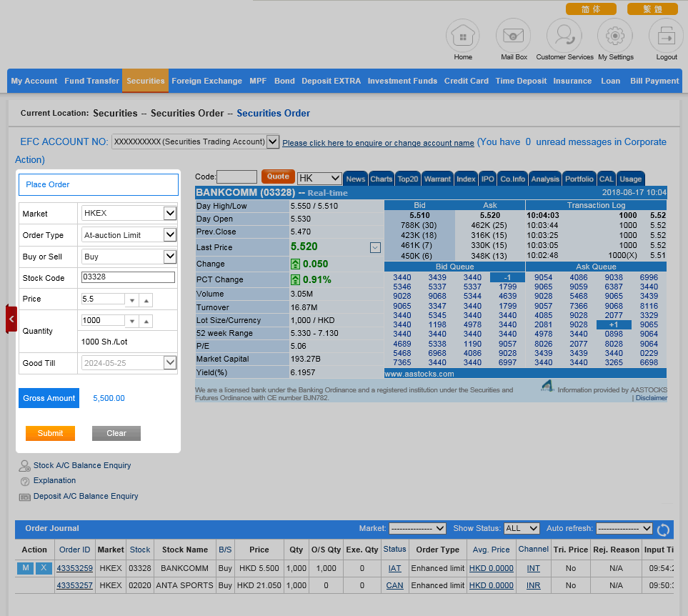Expand the Auto refresh dropdown
688x616 pixels.
[624, 529]
